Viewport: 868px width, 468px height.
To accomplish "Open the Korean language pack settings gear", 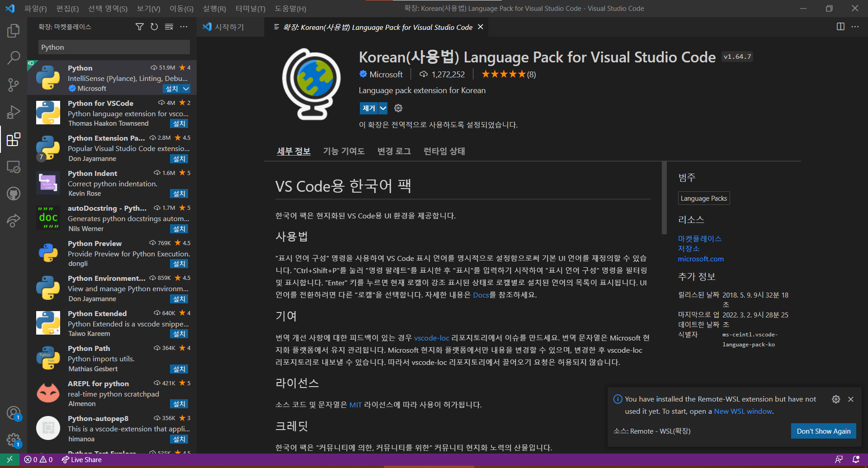I will tap(398, 108).
